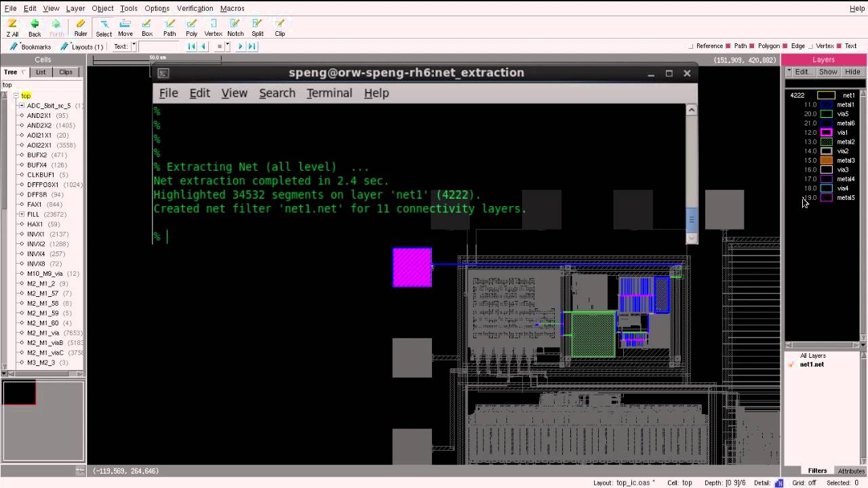Screen dimensions: 868x488
Task: Toggle the Text selection checkbox
Action: (x=840, y=47)
